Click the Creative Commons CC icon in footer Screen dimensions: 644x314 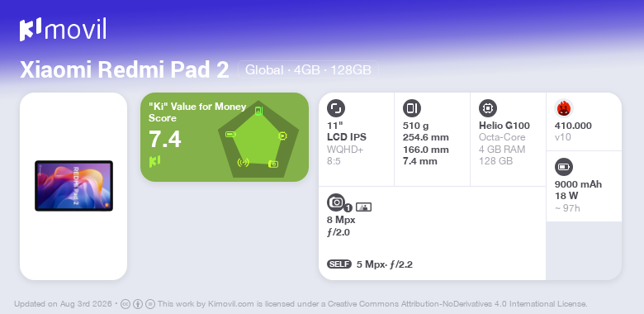(x=125, y=304)
